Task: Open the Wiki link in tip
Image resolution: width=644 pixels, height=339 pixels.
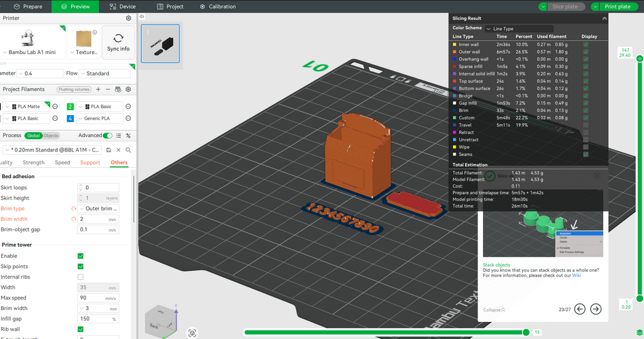Action: [576, 275]
